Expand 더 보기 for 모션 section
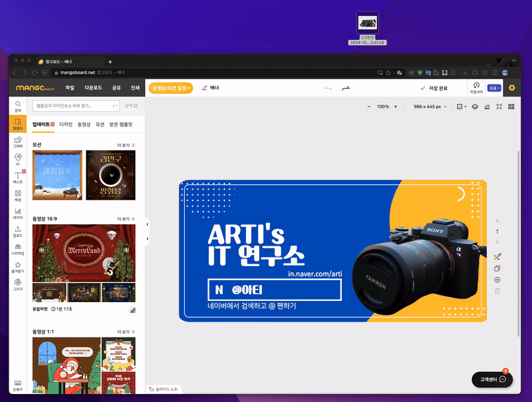Screen dimensions: 532x402 (126, 145)
